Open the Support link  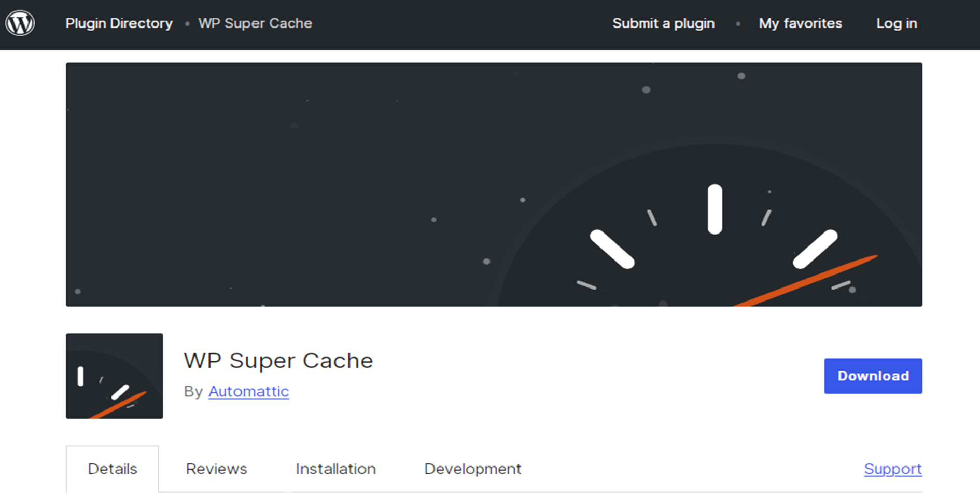(892, 469)
